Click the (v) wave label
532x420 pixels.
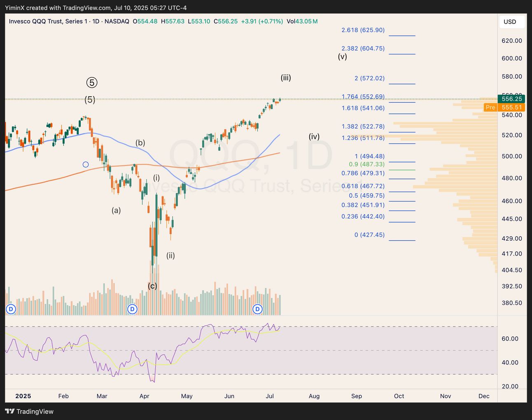[x=343, y=56]
